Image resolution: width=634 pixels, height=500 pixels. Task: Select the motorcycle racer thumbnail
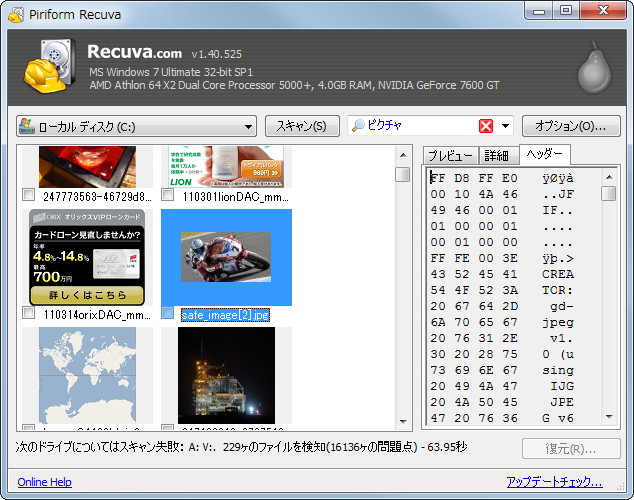[226, 257]
